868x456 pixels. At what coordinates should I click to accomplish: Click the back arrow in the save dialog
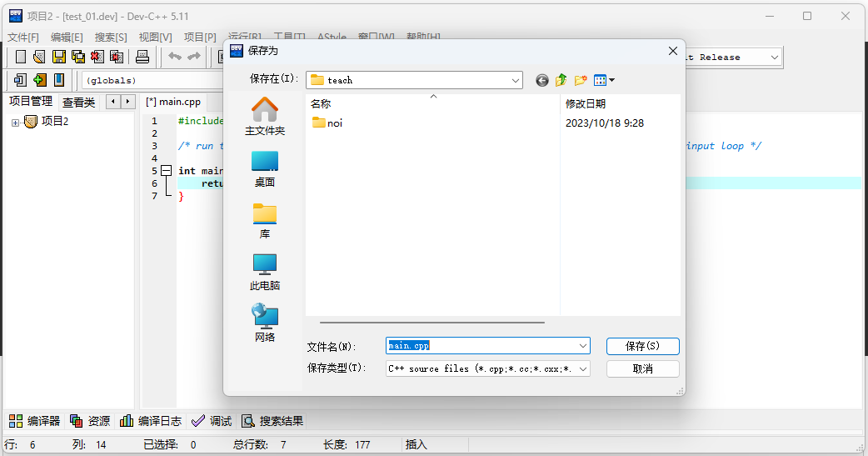click(x=542, y=80)
